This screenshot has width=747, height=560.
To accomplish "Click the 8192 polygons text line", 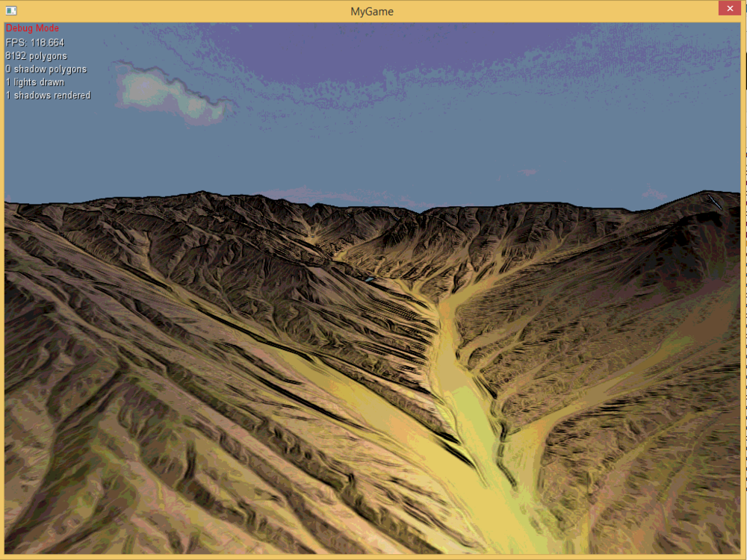I will coord(36,56).
